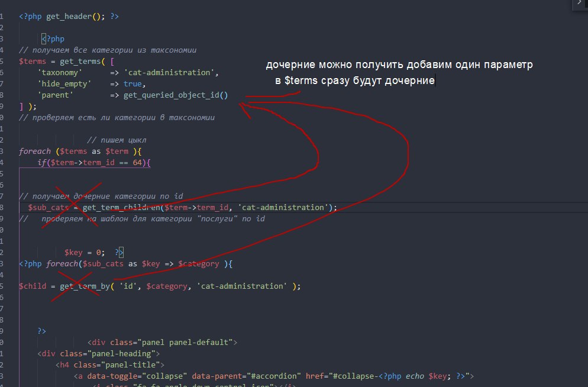Click '$category' in 'foreach($sub_cats as $key => $category'
The height and width of the screenshot is (387, 588).
pos(199,264)
